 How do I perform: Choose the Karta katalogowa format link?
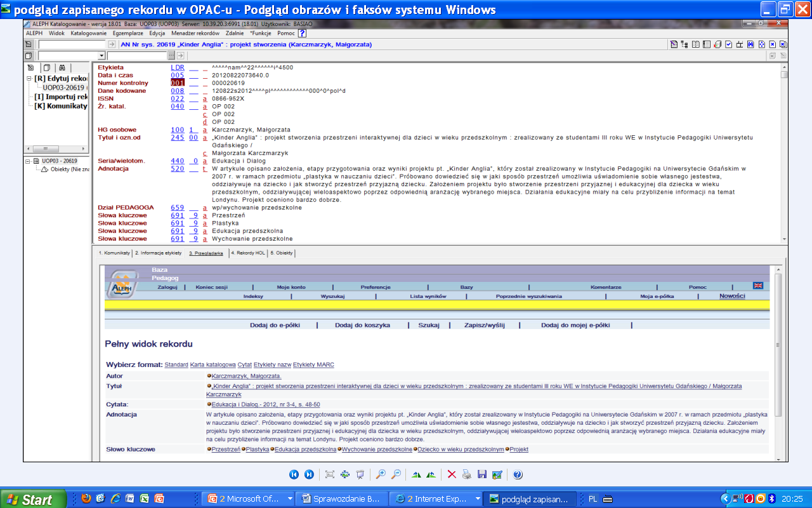click(213, 364)
